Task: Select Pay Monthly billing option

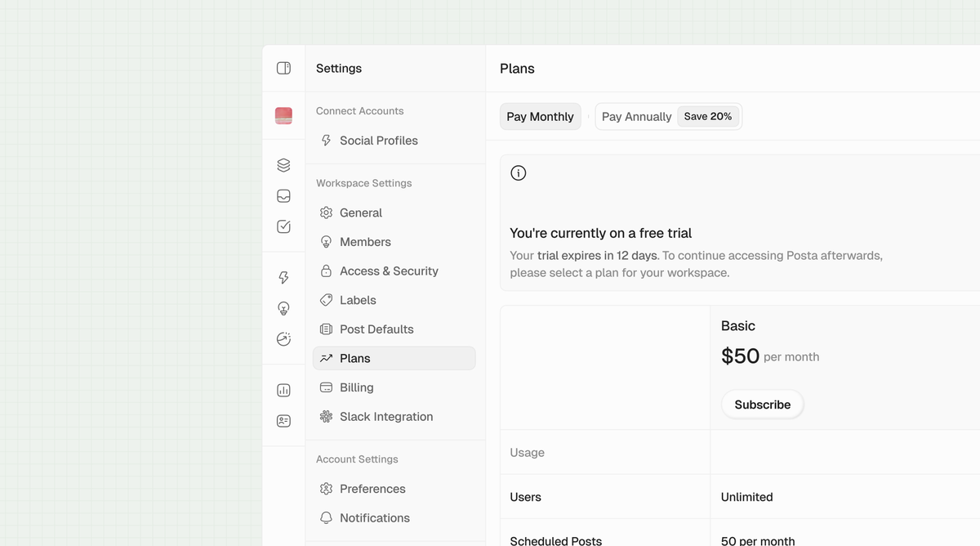Action: click(x=540, y=117)
